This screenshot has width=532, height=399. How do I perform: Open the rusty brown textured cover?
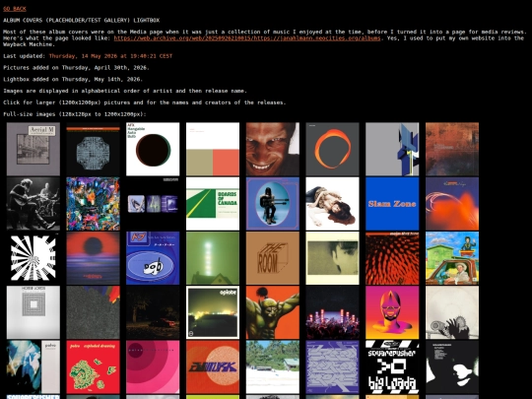tap(452, 149)
